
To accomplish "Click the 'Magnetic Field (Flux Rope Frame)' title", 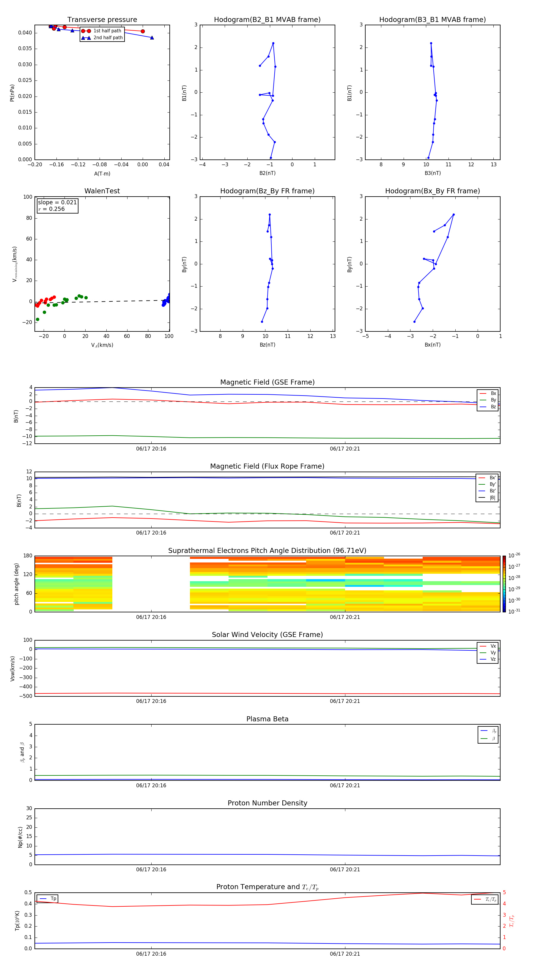I will 267,467.
